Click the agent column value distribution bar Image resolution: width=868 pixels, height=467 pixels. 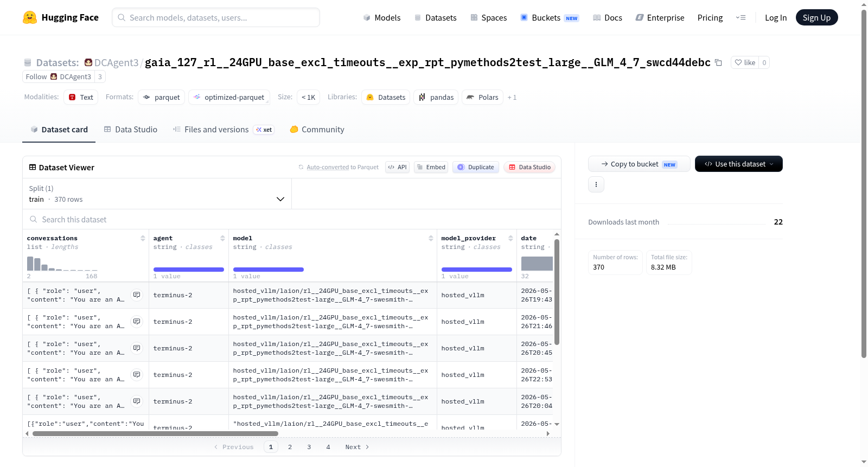189,270
